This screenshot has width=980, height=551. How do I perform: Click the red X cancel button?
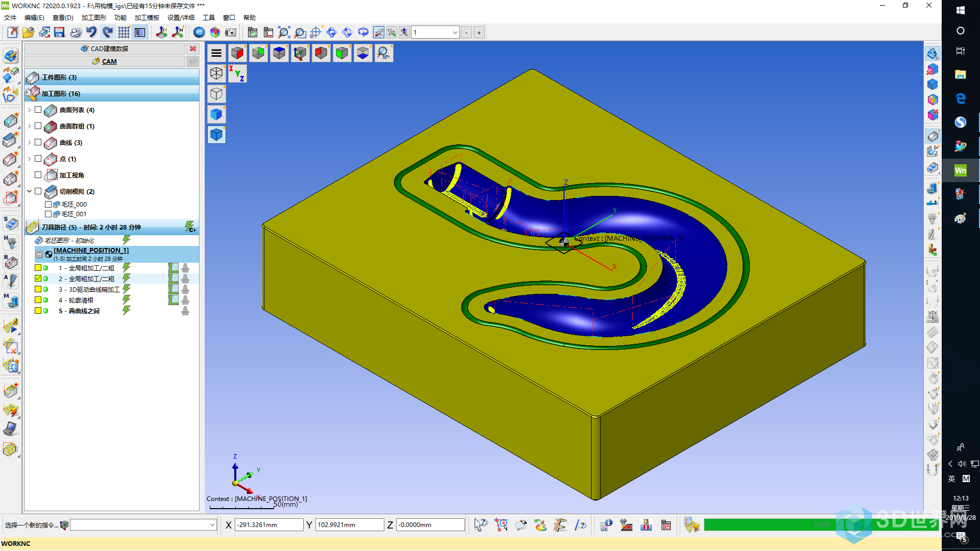[x=193, y=48]
